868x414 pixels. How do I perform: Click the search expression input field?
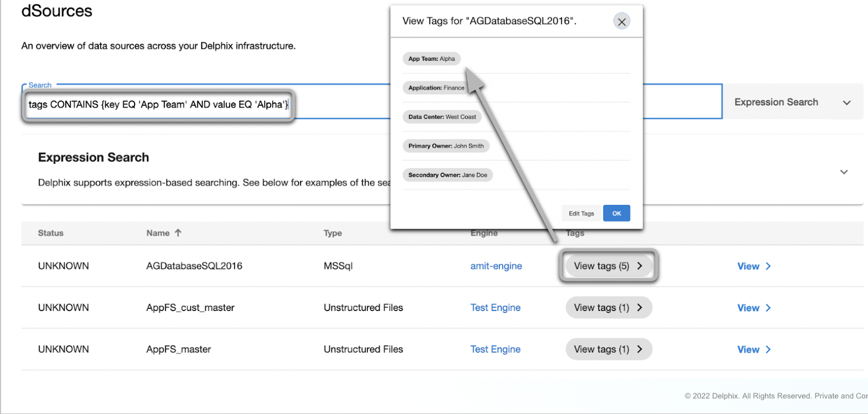[158, 105]
